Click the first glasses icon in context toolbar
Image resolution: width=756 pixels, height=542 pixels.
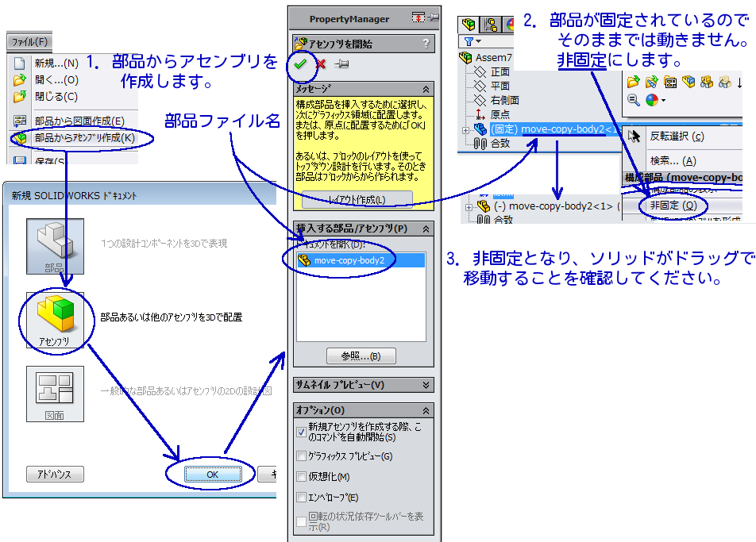click(706, 82)
